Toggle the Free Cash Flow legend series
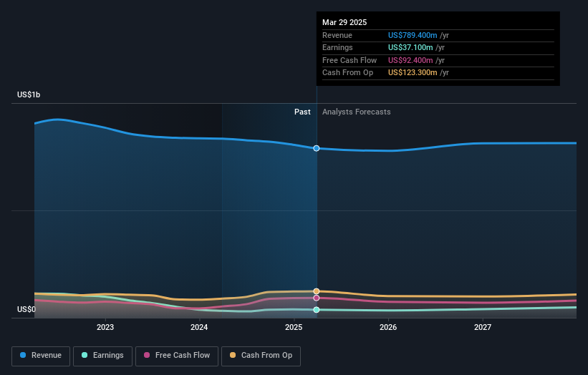This screenshot has height=375, width=588. (x=177, y=356)
